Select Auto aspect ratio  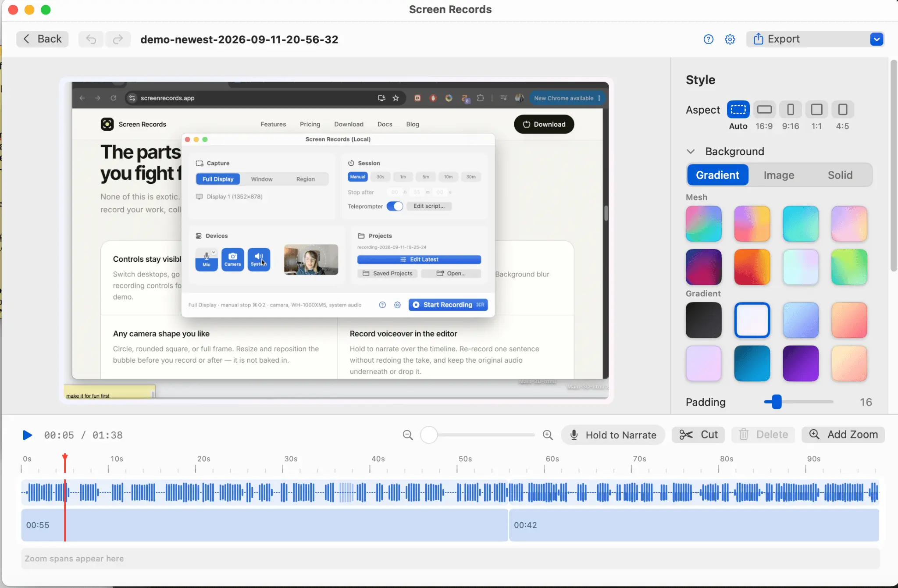tap(738, 110)
